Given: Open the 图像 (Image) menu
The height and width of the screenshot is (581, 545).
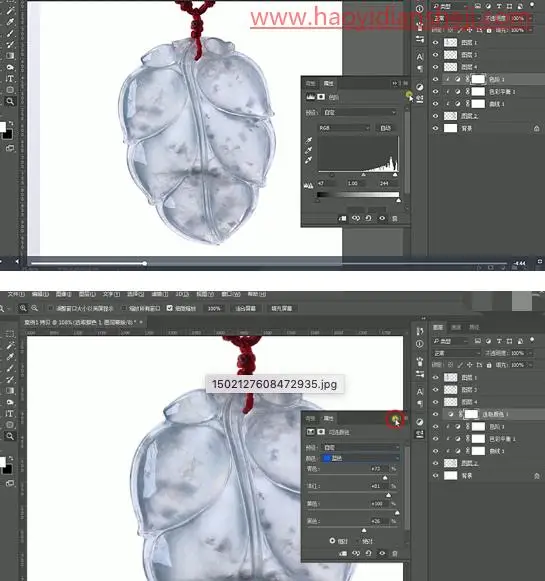Looking at the screenshot, I should coord(63,294).
